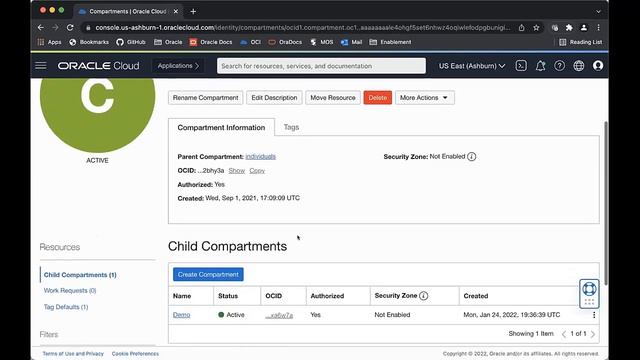Switch to the Tags tab
The height and width of the screenshot is (360, 640).
point(291,127)
